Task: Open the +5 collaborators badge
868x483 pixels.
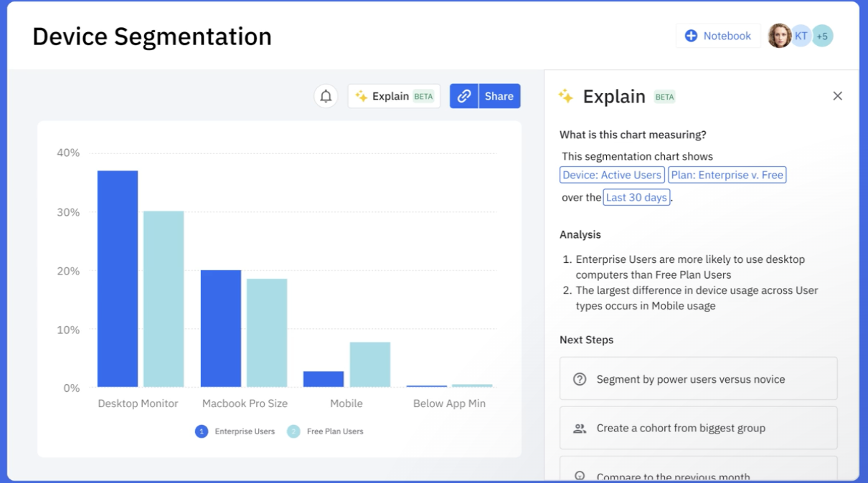Action: pyautogui.click(x=821, y=35)
